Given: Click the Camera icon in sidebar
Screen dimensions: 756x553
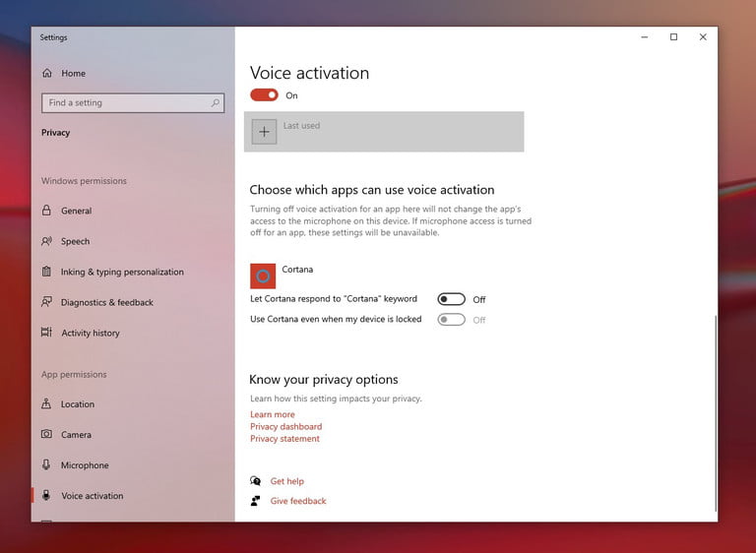Looking at the screenshot, I should (x=46, y=434).
